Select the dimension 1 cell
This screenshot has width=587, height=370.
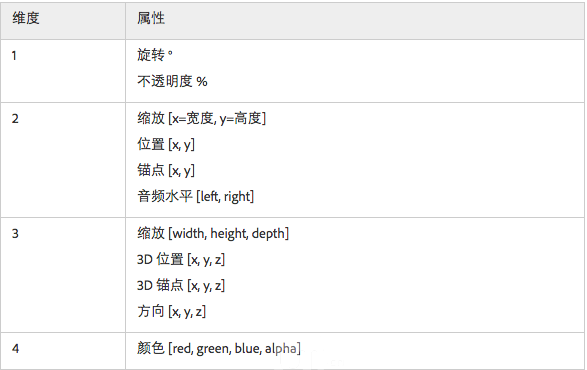(63, 71)
